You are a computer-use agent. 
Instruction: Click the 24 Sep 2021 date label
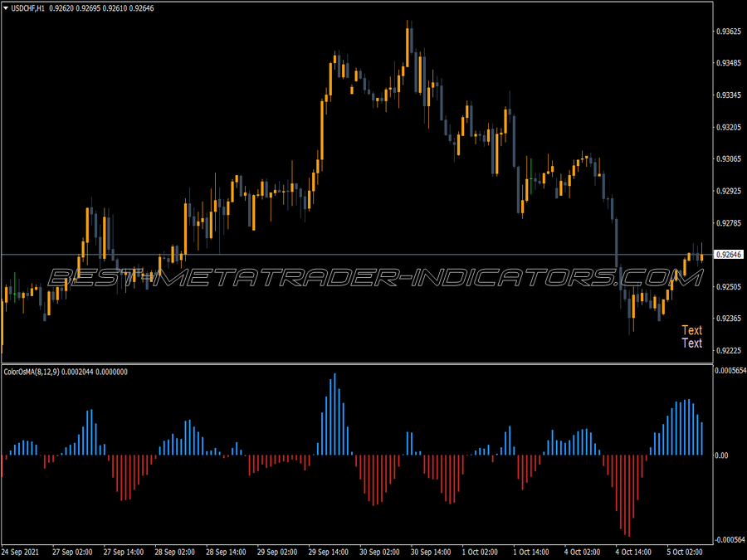click(x=21, y=552)
